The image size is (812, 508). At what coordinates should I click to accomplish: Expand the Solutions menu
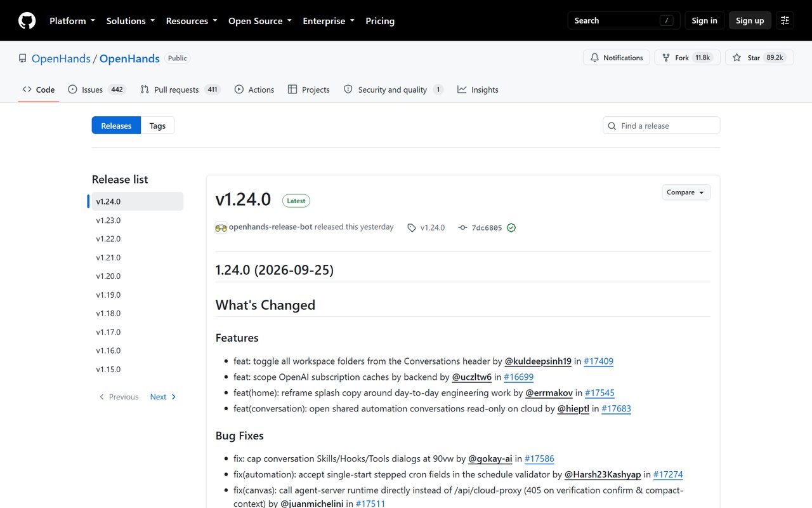tap(131, 21)
